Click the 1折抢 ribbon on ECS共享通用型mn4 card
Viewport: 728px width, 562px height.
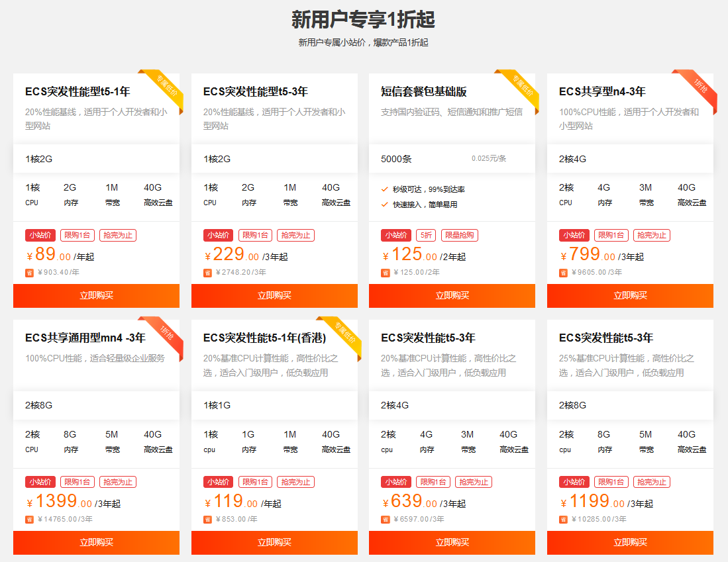coord(168,332)
